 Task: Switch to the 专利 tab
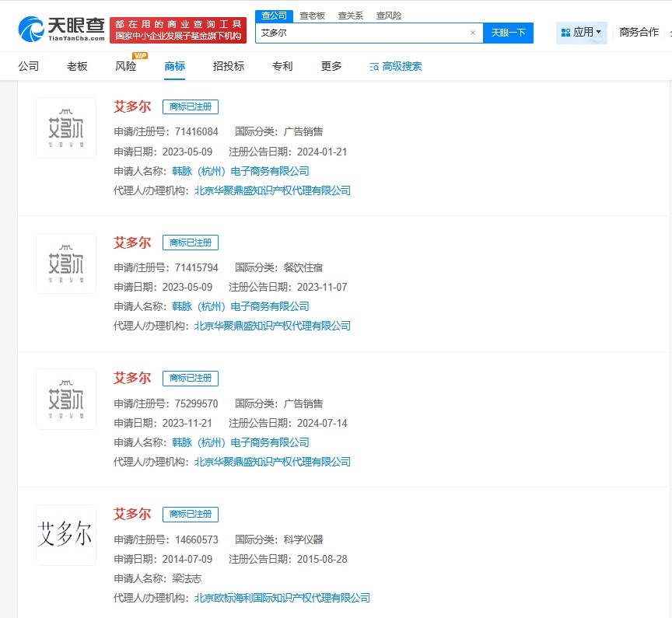[x=282, y=67]
